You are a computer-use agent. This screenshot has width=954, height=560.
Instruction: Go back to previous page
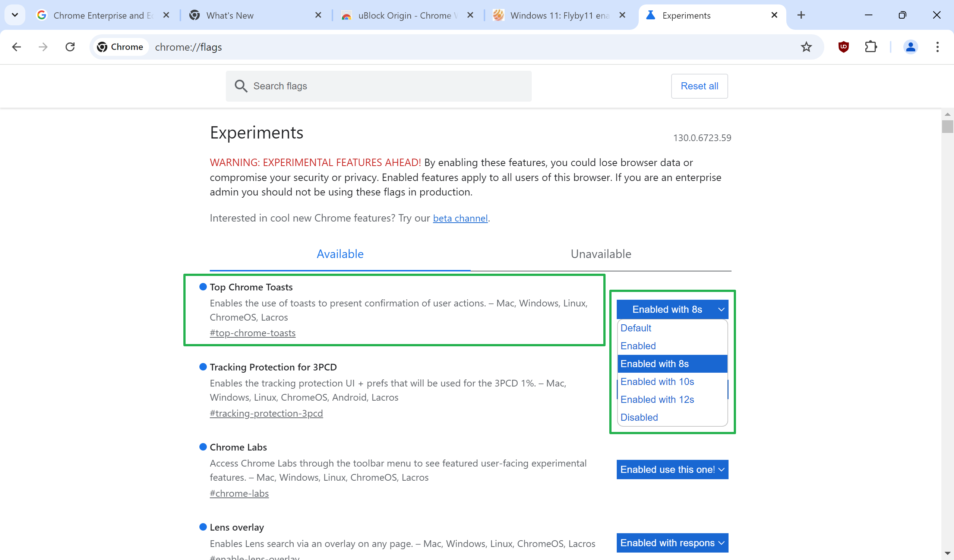point(17,47)
